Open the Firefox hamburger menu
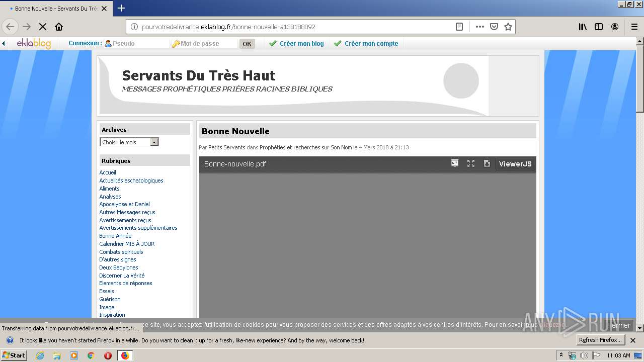This screenshot has height=362, width=644. tap(634, 27)
